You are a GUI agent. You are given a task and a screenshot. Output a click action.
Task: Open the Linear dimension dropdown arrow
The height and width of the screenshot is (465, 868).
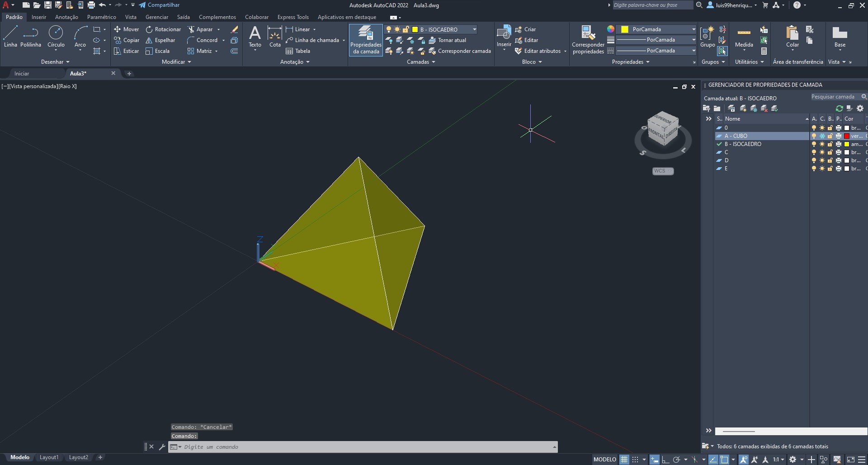(x=314, y=29)
